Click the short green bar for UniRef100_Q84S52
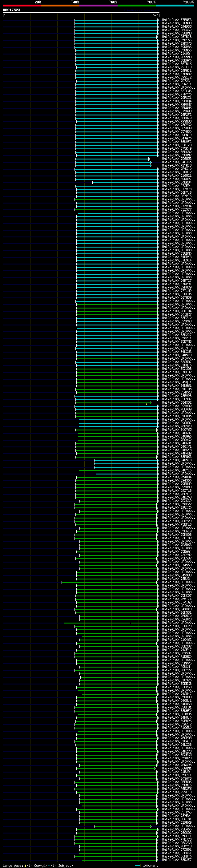The image size is (197, 868). (x=114, y=403)
